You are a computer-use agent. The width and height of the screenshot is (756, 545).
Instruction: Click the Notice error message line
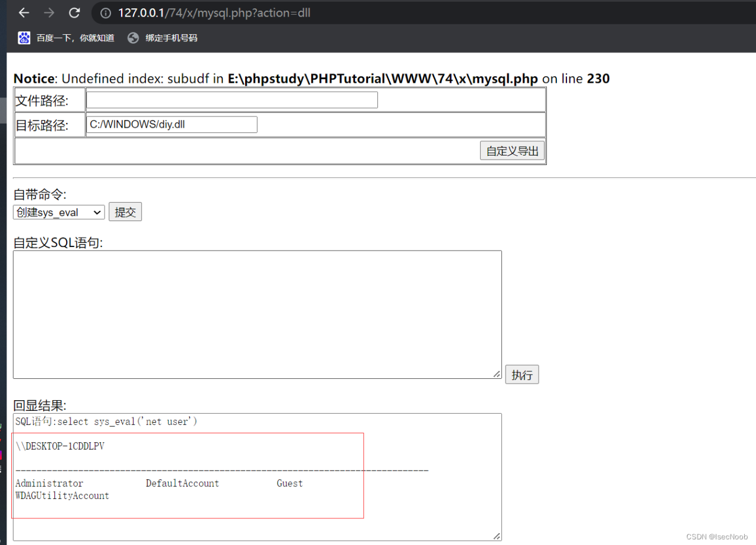click(x=311, y=79)
